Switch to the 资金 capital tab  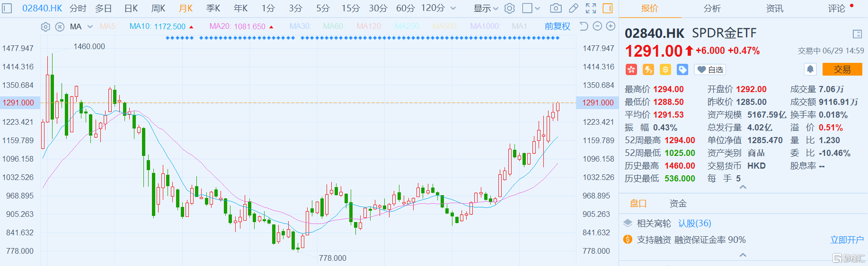point(678,204)
